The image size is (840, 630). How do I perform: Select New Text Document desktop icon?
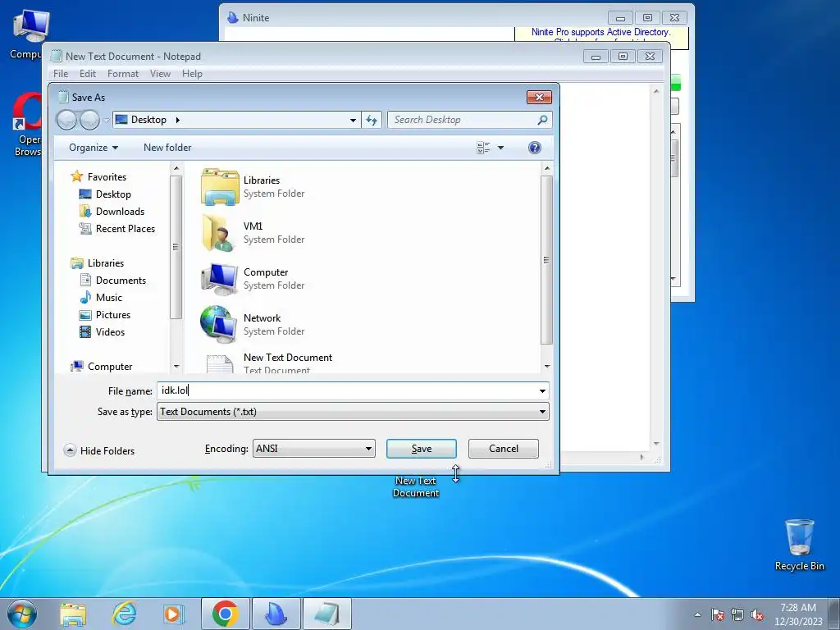pos(416,487)
